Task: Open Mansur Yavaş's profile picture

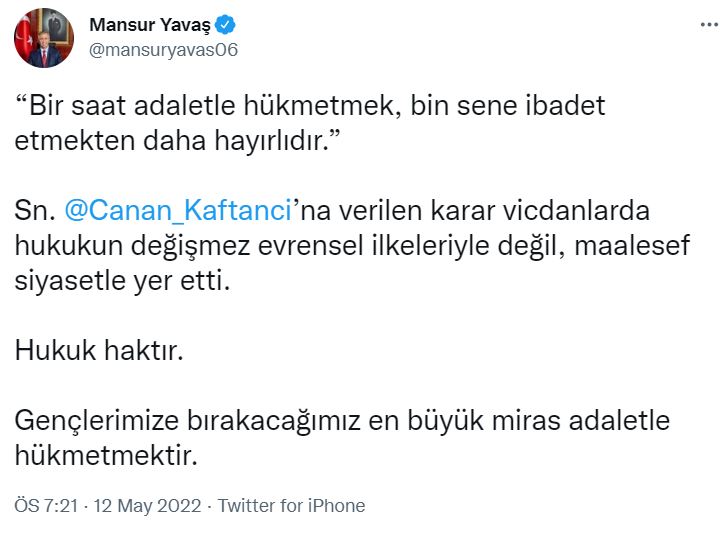Action: 43,38
